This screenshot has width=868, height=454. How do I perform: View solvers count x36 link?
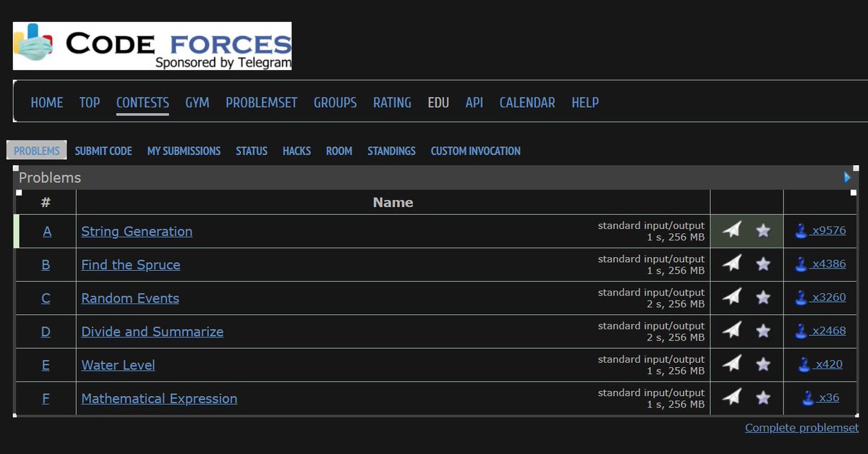tap(829, 398)
